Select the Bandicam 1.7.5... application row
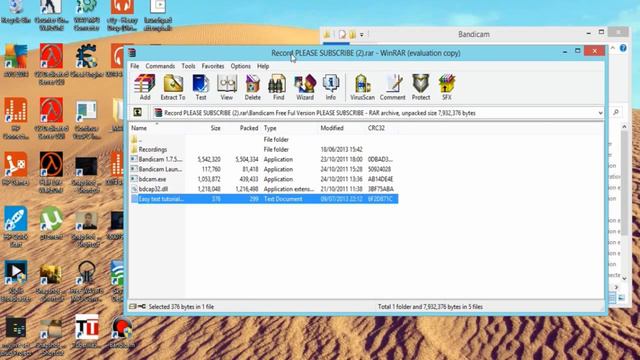This screenshot has width=640, height=360. click(x=264, y=159)
